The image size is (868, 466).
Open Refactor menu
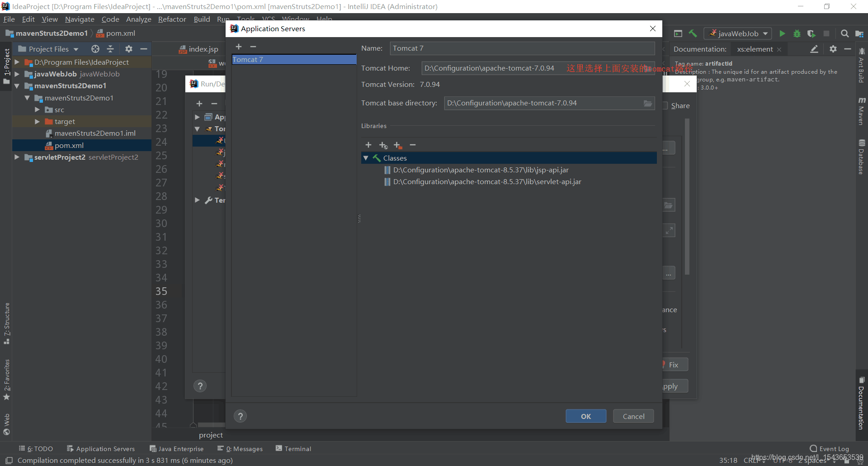[172, 19]
